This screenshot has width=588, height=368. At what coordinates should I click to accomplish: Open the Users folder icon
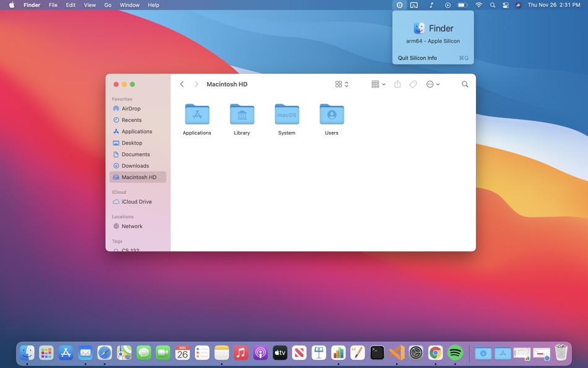point(332,114)
